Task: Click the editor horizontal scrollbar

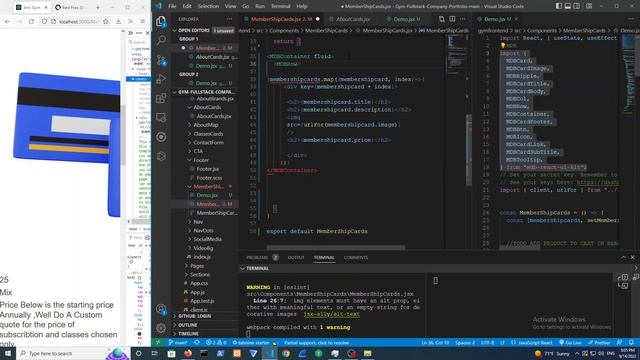Action: point(336,247)
